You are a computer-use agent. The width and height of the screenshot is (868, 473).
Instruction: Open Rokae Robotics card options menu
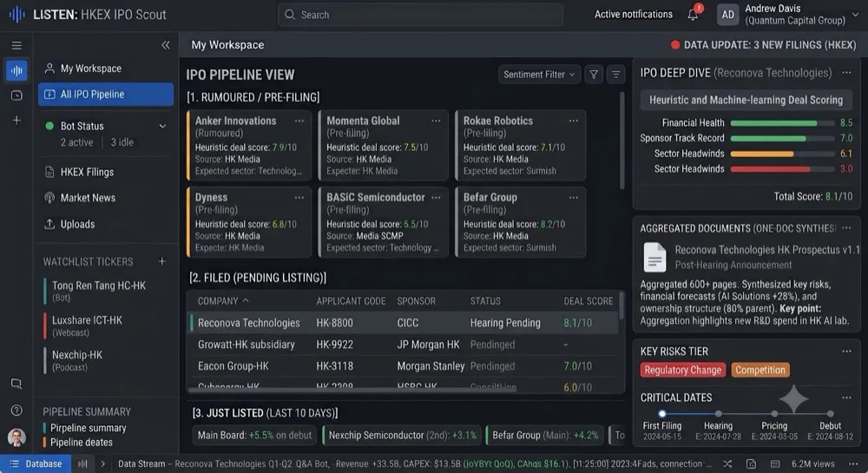pyautogui.click(x=574, y=121)
